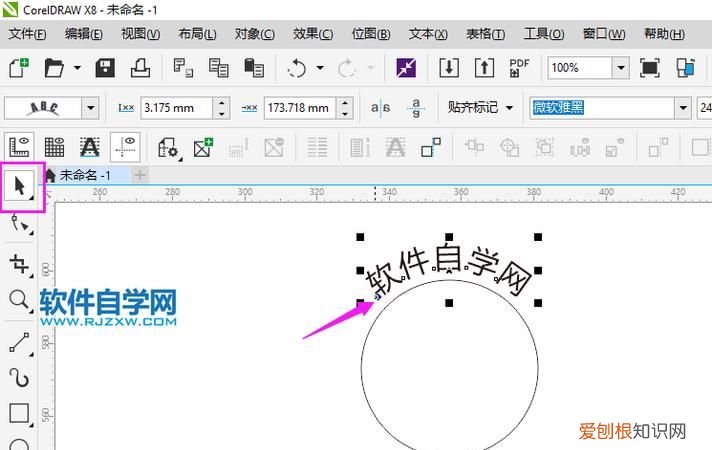Click the Import icon with down arrow
The image size is (712, 450).
(449, 68)
